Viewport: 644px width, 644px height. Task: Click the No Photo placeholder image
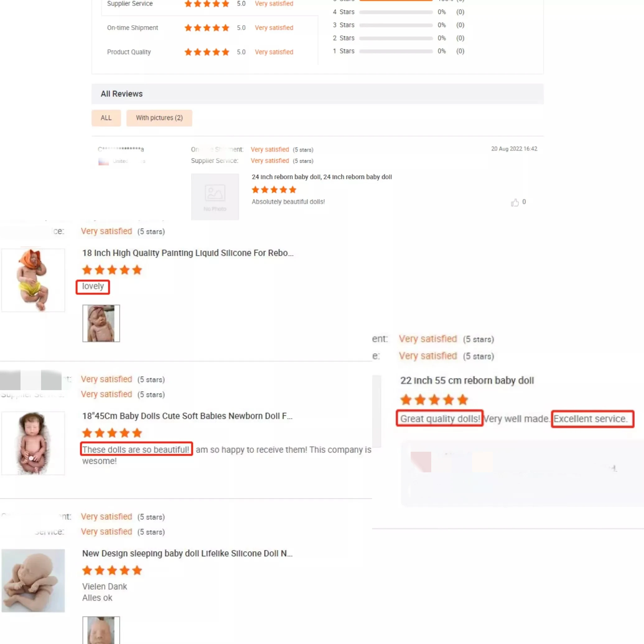[215, 197]
